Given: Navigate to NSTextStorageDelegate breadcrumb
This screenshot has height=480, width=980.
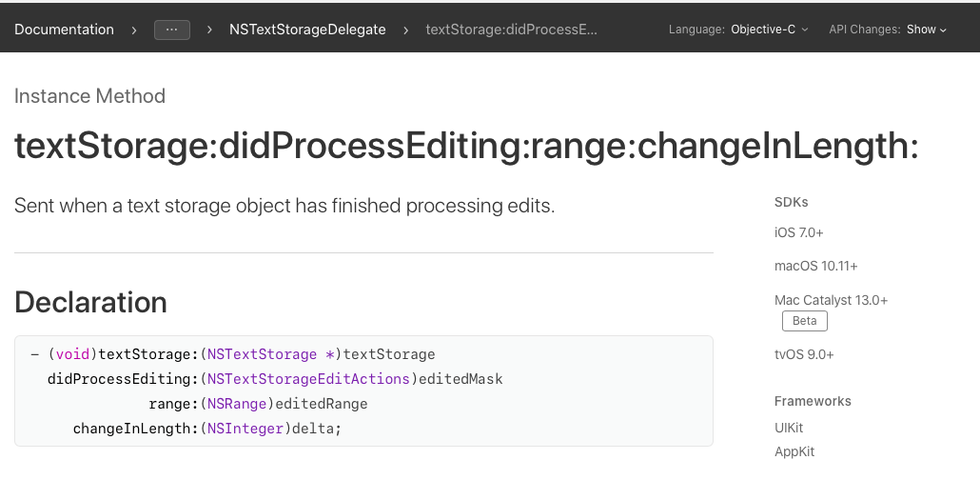Looking at the screenshot, I should point(307,30).
